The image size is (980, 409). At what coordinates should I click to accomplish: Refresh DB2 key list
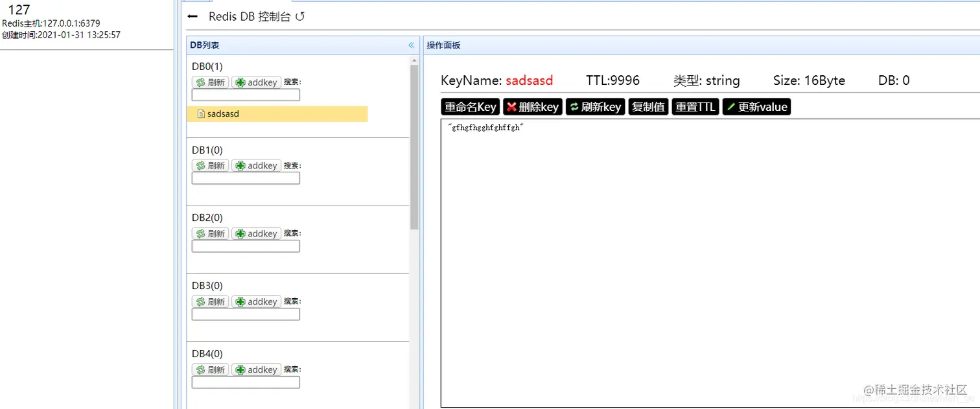(211, 233)
